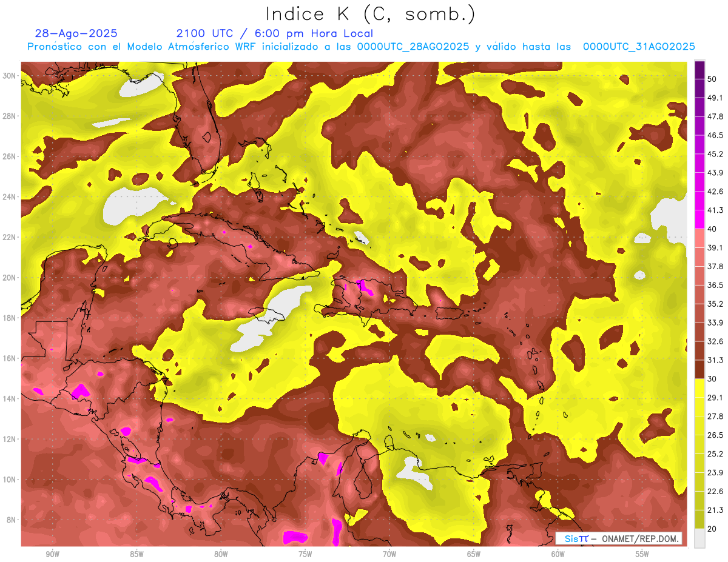The height and width of the screenshot is (562, 728).
Task: Click colorbar value 29.1
Action: [715, 397]
